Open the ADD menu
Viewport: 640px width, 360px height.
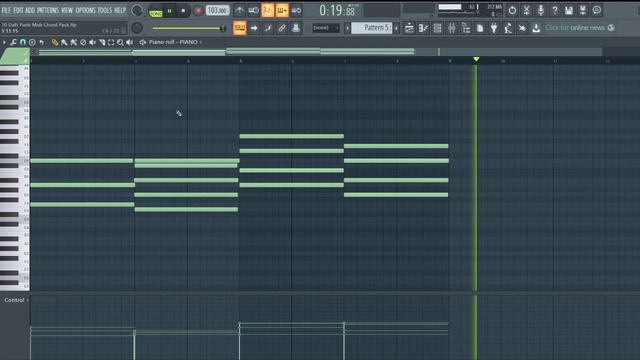29,10
